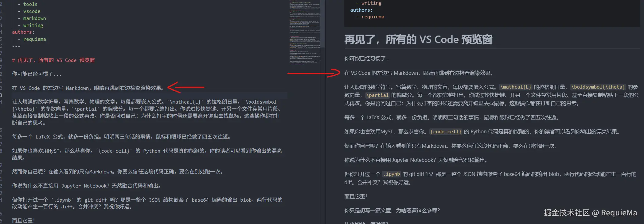
Task: Click the "而且它重！" line in the editor
Action: click(x=24, y=221)
